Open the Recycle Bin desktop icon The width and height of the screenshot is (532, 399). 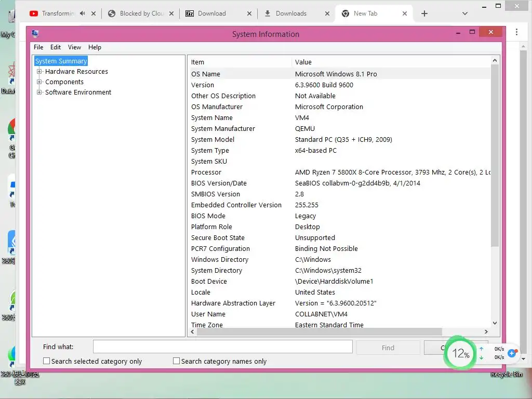click(x=506, y=374)
